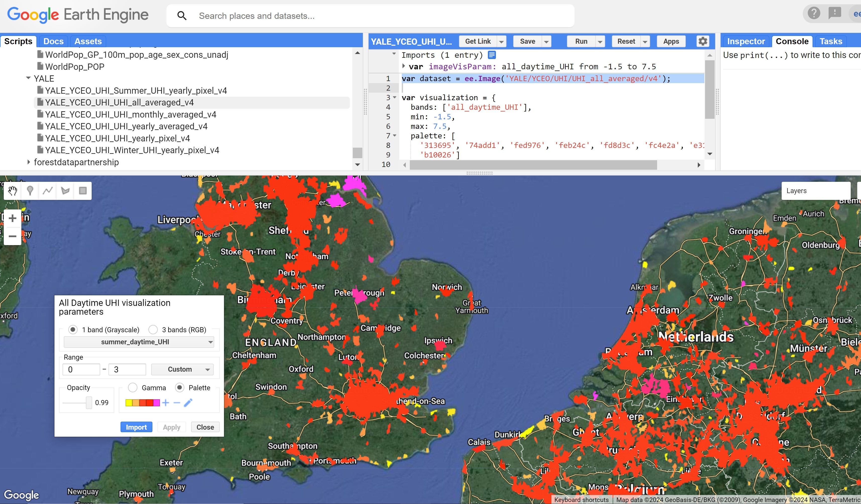Open the summer_daytime_UHI band dropdown
Screen dimensions: 861x504
pyautogui.click(x=139, y=342)
